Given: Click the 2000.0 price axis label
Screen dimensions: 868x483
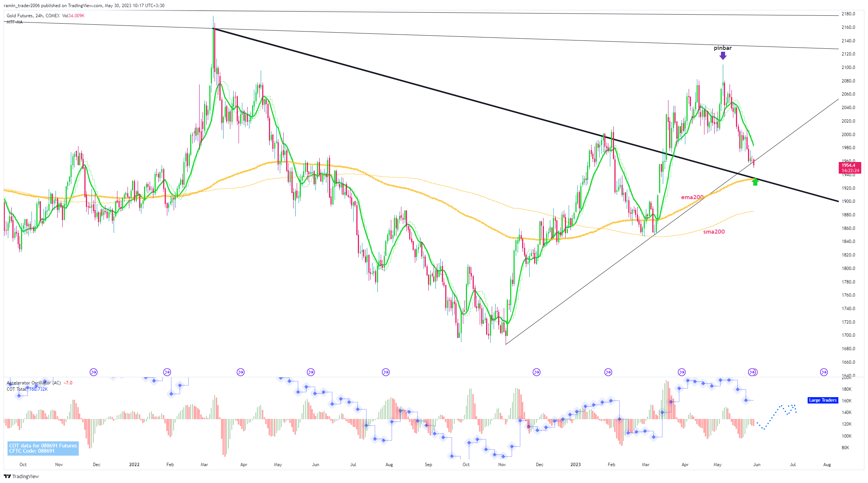Looking at the screenshot, I should pos(848,135).
